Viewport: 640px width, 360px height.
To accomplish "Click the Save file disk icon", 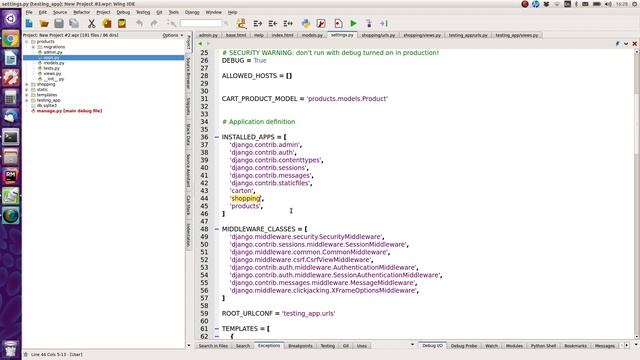I will 59,24.
